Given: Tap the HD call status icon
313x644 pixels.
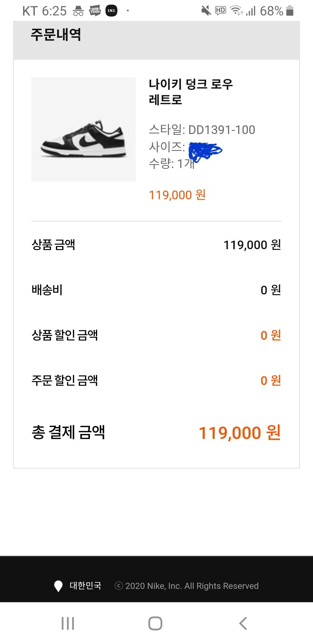Looking at the screenshot, I should [x=220, y=11].
